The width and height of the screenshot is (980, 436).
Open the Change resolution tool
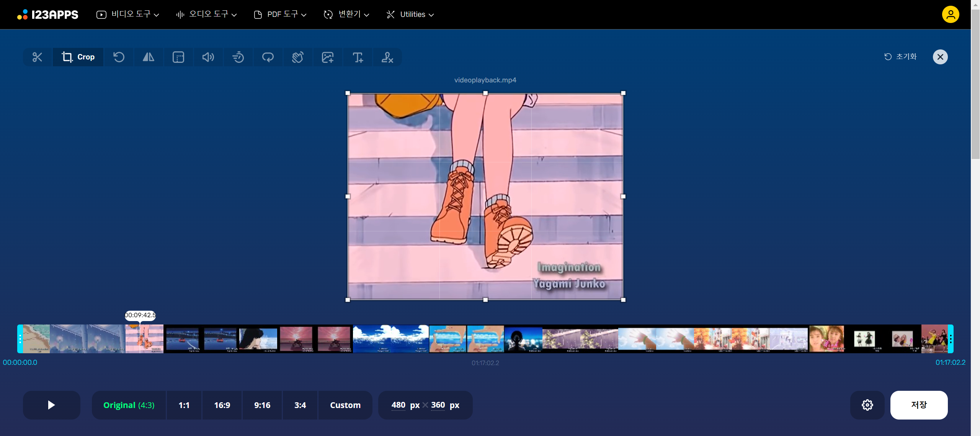[178, 57]
